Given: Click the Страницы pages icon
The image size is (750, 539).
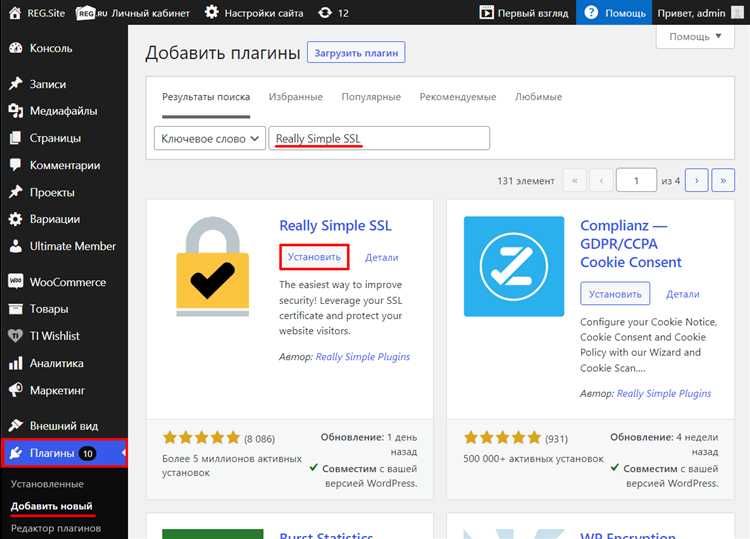Looking at the screenshot, I should (x=16, y=138).
